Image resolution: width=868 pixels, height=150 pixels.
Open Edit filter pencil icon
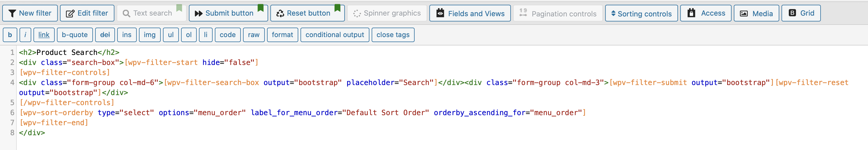(70, 13)
